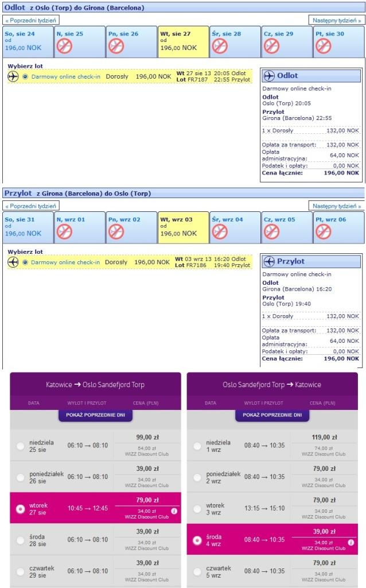This screenshot has width=366, height=588.
Task: Click Darmowy online check-in link for FR7187
Action: pos(65,76)
